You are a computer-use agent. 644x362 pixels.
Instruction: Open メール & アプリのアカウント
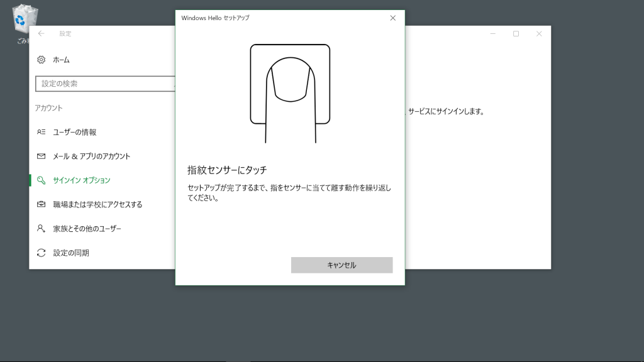pyautogui.click(x=92, y=156)
